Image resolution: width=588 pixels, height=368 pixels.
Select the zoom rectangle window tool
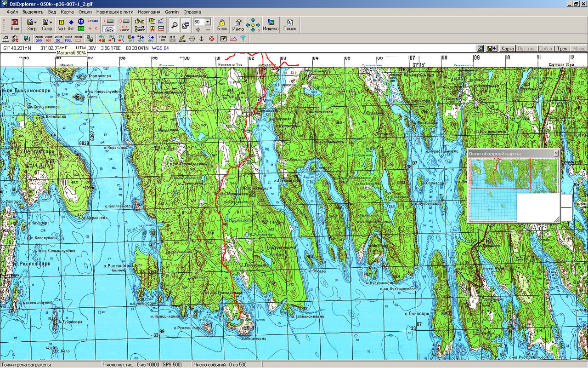tap(78, 39)
